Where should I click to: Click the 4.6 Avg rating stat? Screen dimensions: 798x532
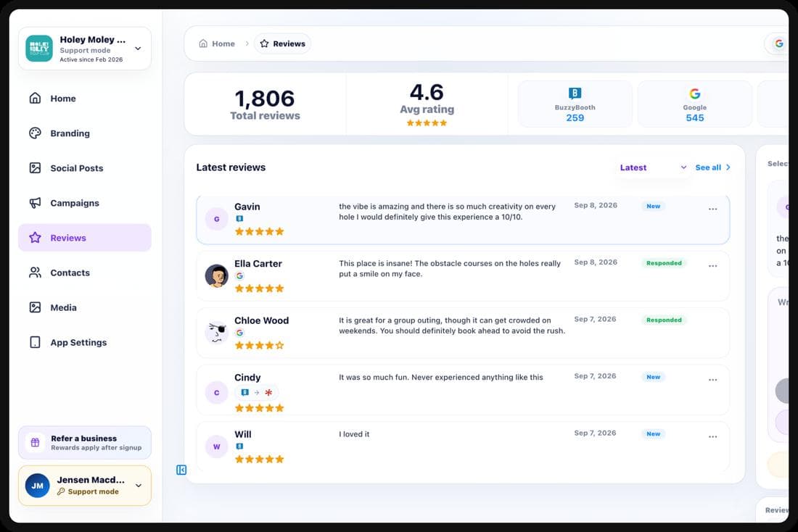click(427, 104)
